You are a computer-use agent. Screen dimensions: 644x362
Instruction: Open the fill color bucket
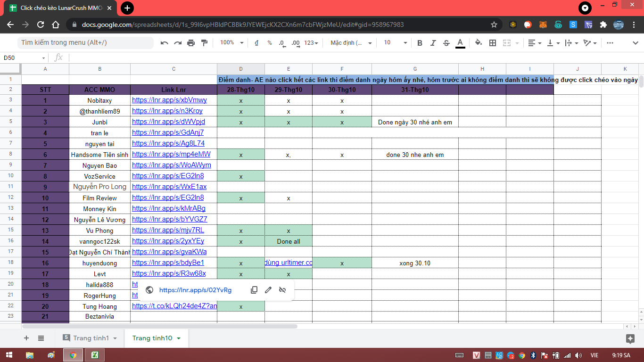tap(479, 43)
